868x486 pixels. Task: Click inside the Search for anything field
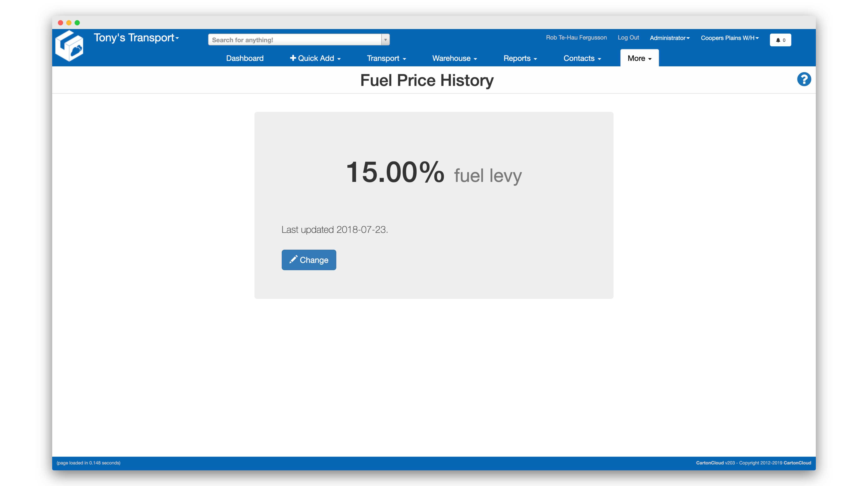pos(293,39)
